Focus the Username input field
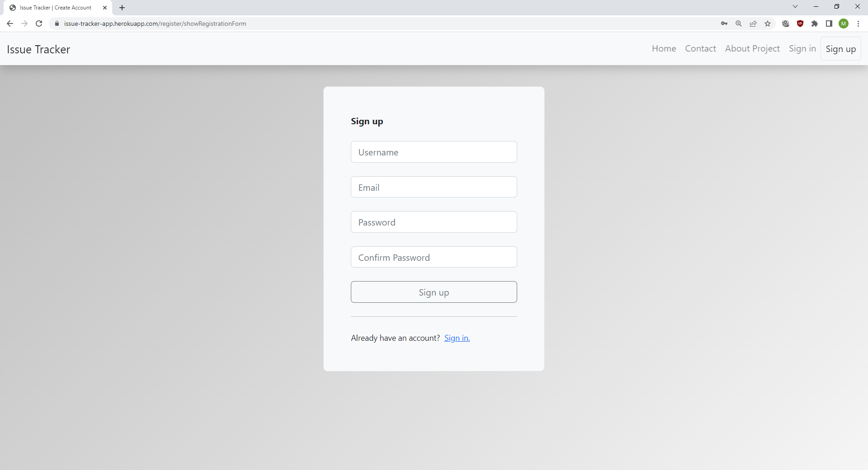The width and height of the screenshot is (868, 470). [434, 152]
